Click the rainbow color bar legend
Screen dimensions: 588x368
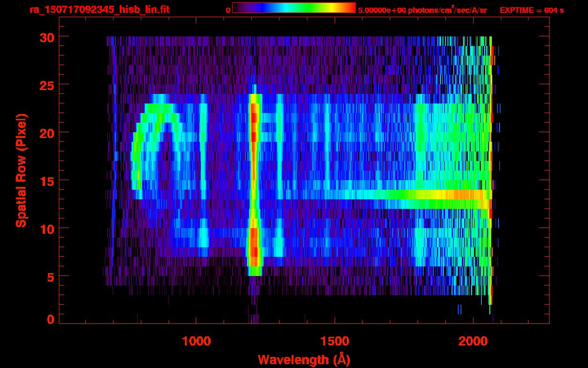[x=294, y=8]
